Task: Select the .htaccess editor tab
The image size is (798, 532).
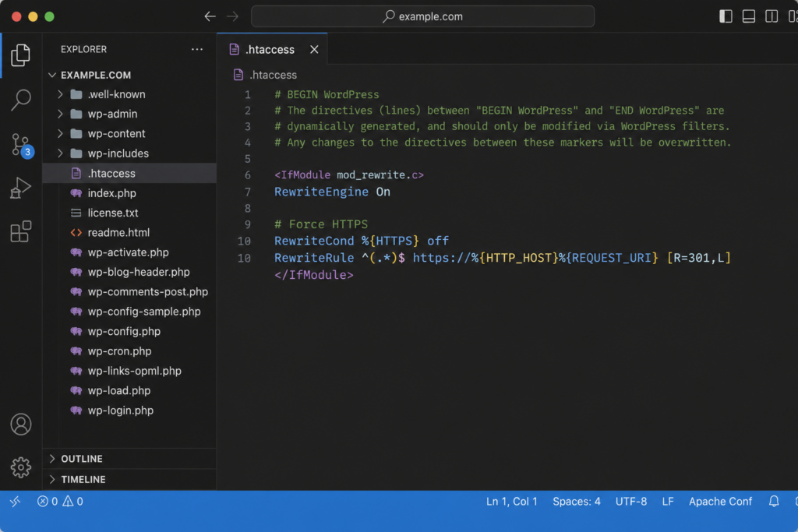Action: click(272, 49)
